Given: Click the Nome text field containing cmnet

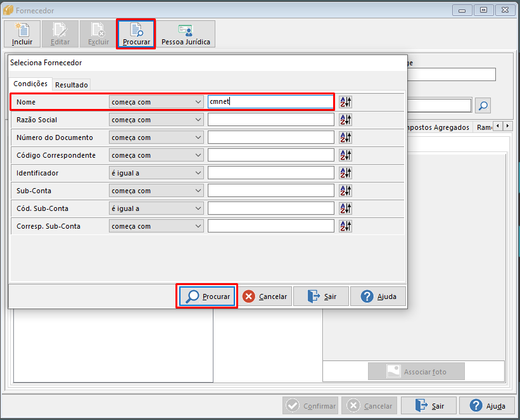Looking at the screenshot, I should 270,102.
